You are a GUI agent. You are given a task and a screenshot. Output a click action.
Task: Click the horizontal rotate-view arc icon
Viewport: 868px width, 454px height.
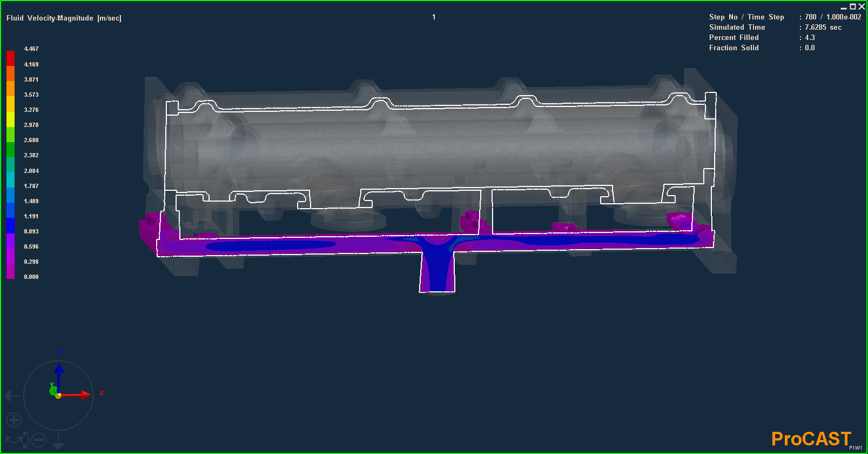(x=15, y=440)
